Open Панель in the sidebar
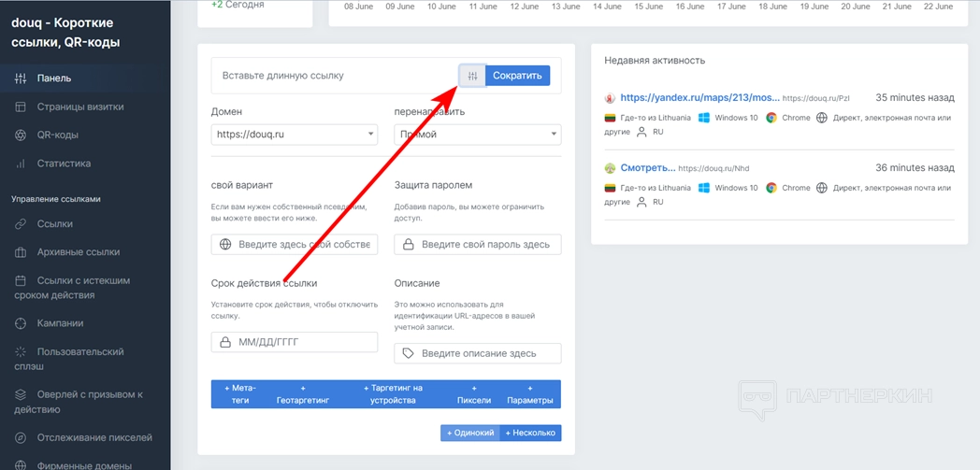Viewport: 980px width, 470px height. pos(85,78)
